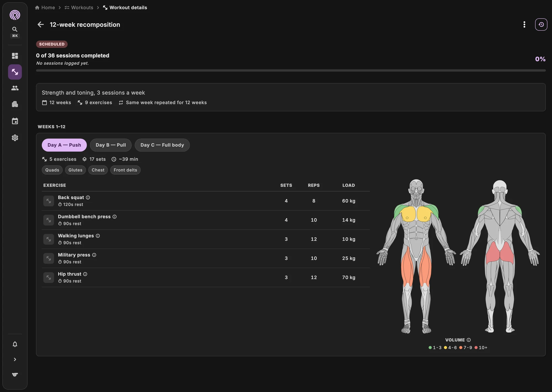Open the dashboard grid icon
Viewport: 552px width, 392px height.
[x=15, y=56]
